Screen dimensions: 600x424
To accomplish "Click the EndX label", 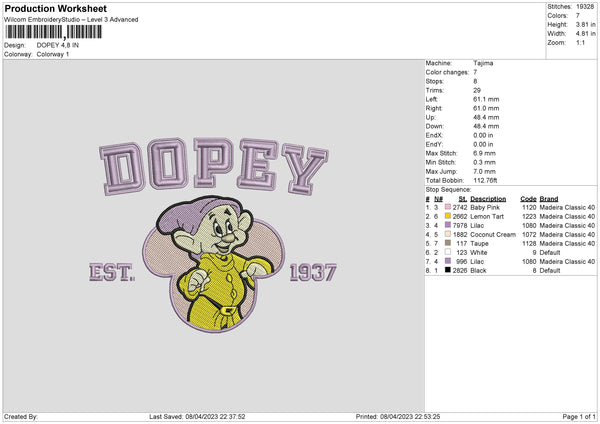I will [x=434, y=135].
